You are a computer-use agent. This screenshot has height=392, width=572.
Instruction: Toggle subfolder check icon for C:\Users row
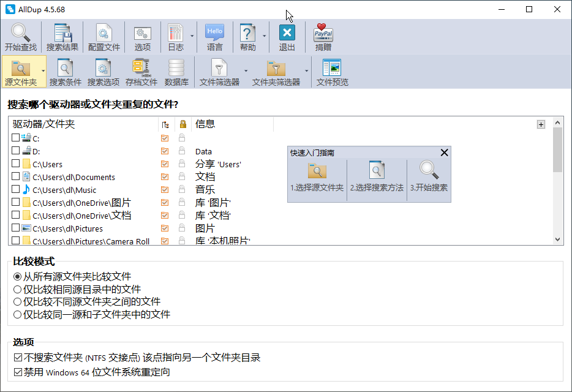click(165, 164)
